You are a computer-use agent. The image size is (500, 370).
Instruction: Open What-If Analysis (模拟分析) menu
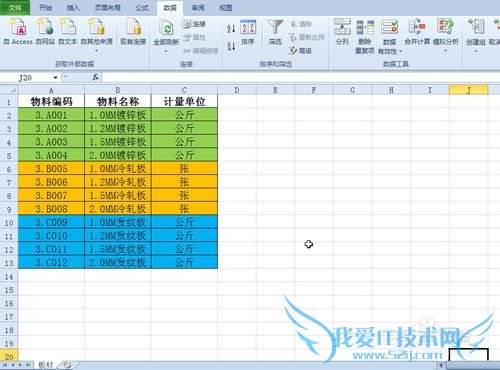point(446,36)
